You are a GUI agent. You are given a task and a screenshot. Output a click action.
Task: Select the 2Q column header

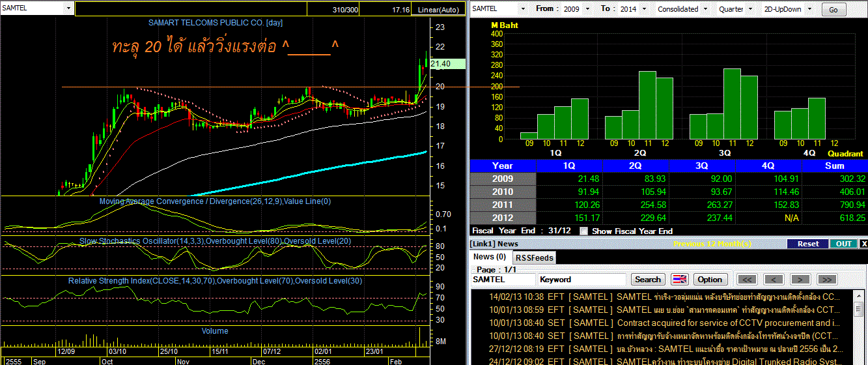[636, 166]
